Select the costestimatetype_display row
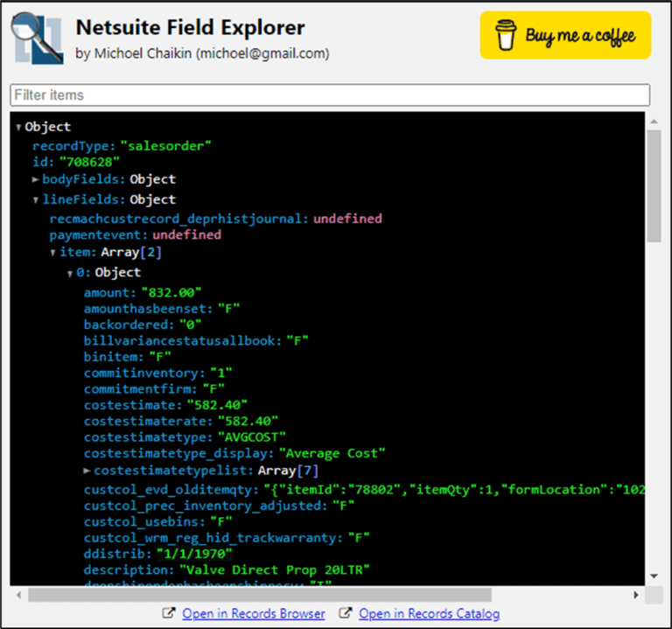 point(234,453)
